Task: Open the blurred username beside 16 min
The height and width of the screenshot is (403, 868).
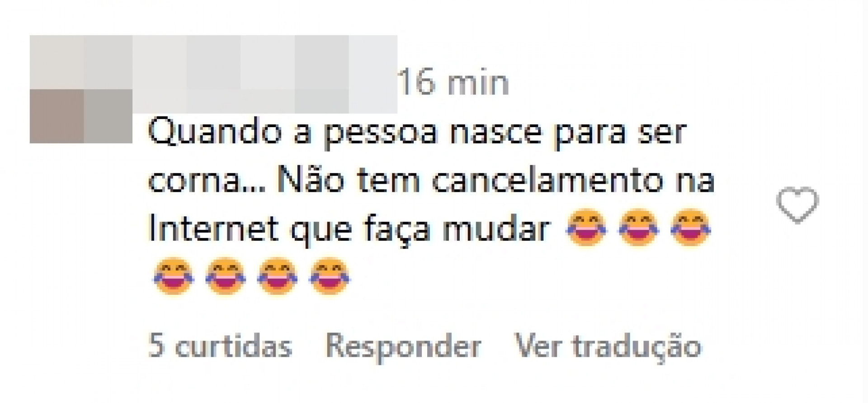Action: pyautogui.click(x=265, y=74)
